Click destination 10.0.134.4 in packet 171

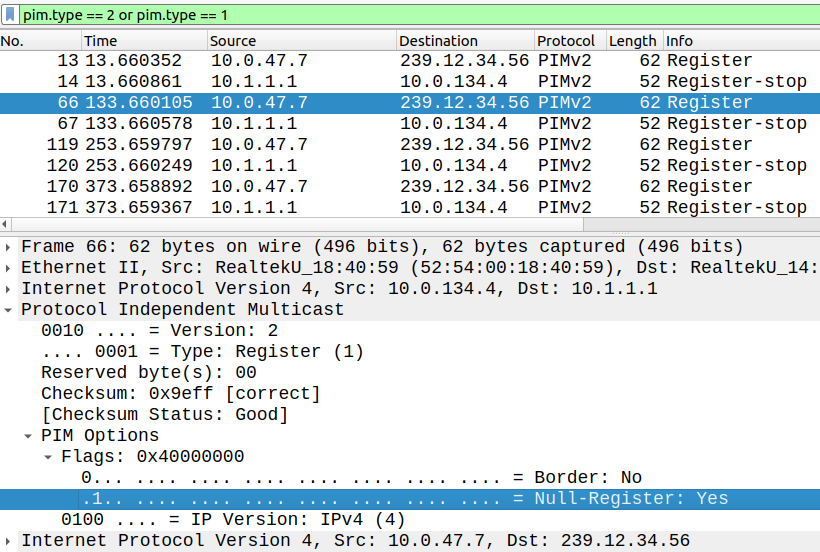[x=453, y=207]
